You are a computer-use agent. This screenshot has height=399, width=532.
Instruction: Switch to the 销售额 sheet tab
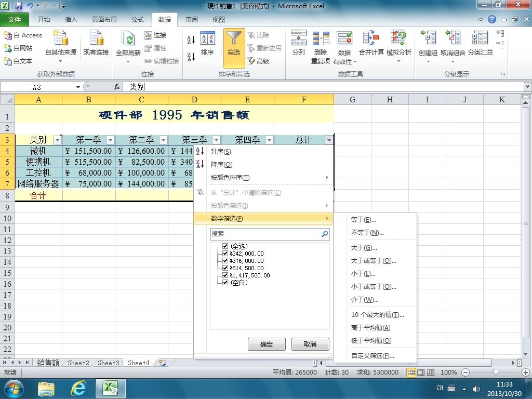pyautogui.click(x=48, y=363)
